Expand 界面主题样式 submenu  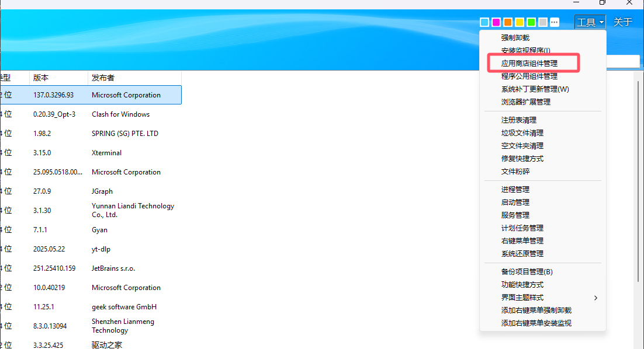click(542, 298)
